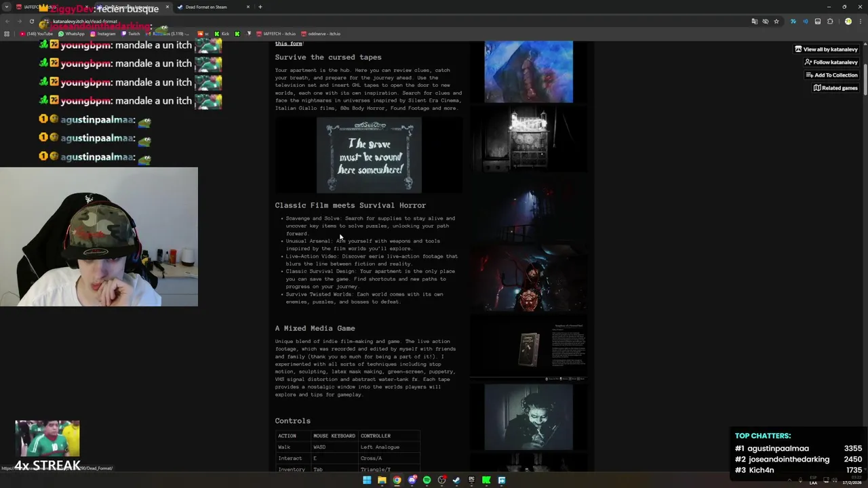Open Epic Games Launcher from the taskbar
The image size is (868, 488).
pyautogui.click(x=471, y=480)
